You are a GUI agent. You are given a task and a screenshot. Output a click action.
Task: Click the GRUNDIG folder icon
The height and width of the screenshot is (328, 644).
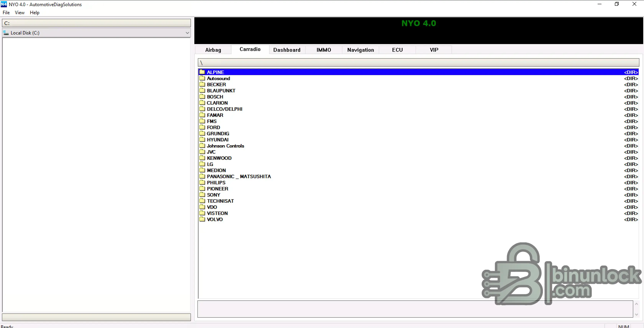point(202,133)
